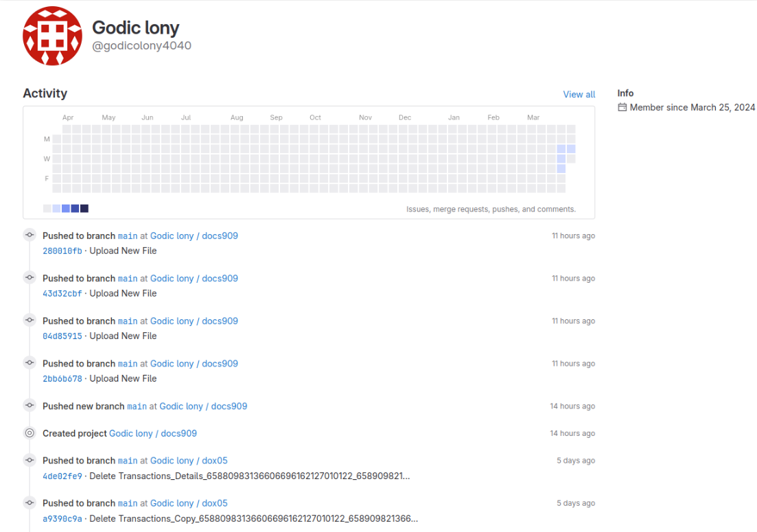Open commit a9390c9a link
This screenshot has height=532, width=757.
[62, 518]
